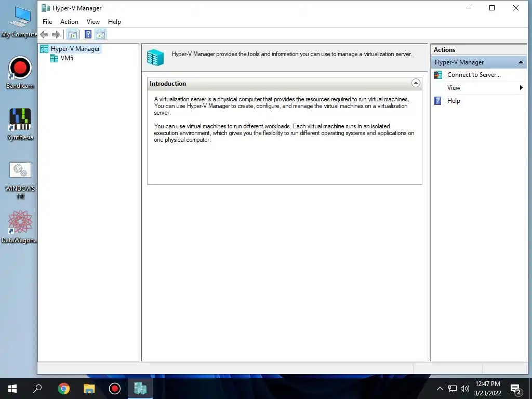Collapse Hyper-V Manager actions group arrow
Viewport: 532px width, 399px height.
click(521, 62)
